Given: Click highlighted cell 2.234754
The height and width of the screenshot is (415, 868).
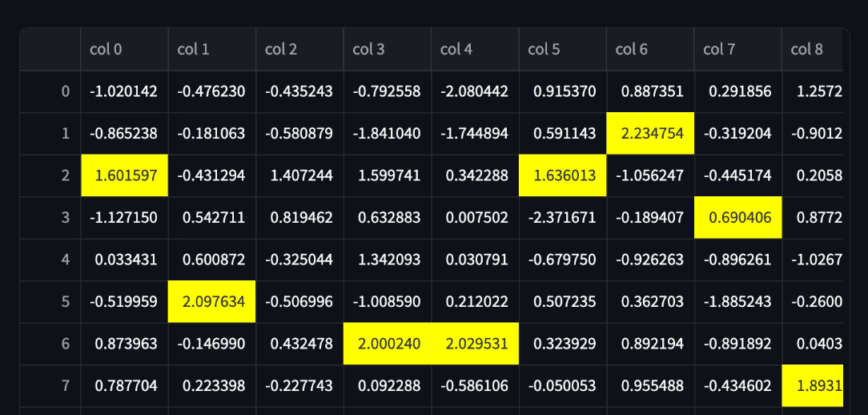Looking at the screenshot, I should point(650,134).
